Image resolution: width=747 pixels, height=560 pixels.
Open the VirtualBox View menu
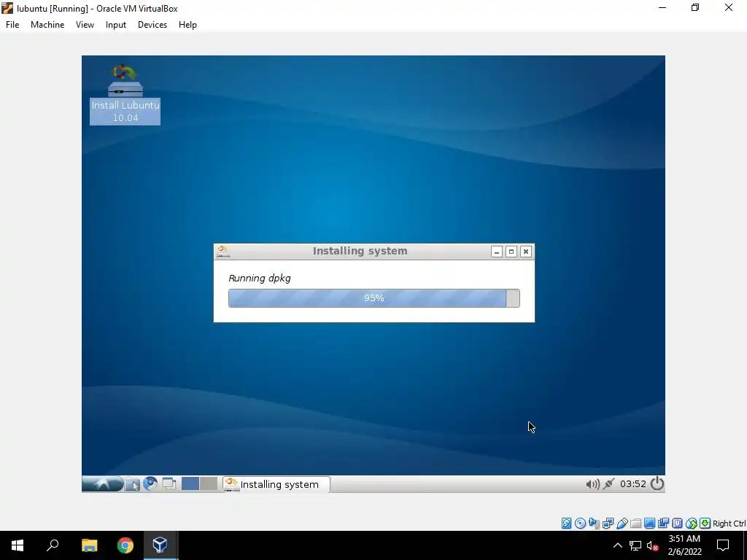pos(85,25)
